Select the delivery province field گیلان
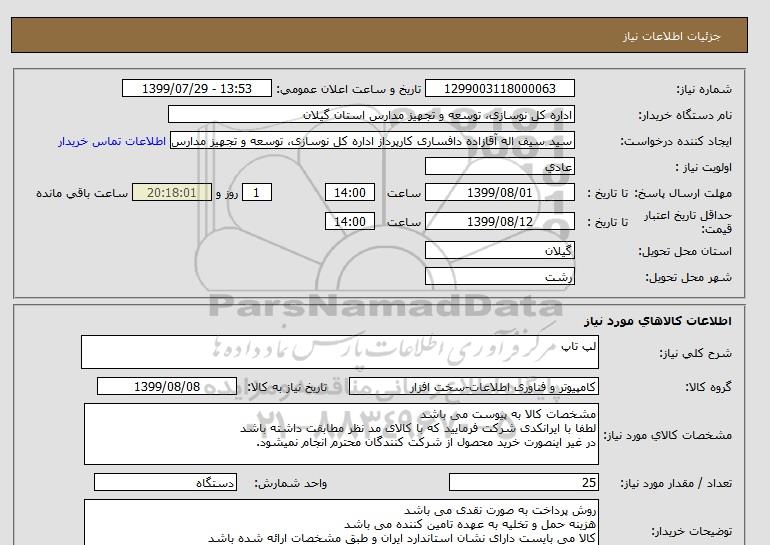The height and width of the screenshot is (545, 770). [499, 250]
